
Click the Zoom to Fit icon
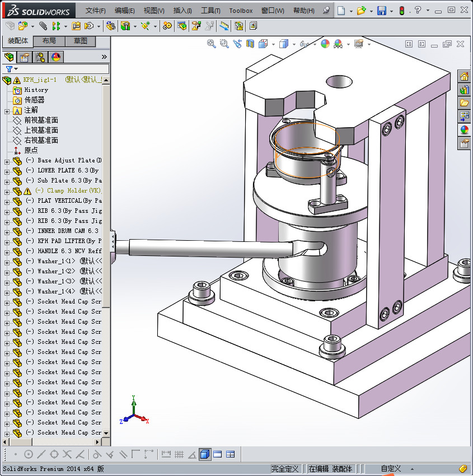(211, 44)
